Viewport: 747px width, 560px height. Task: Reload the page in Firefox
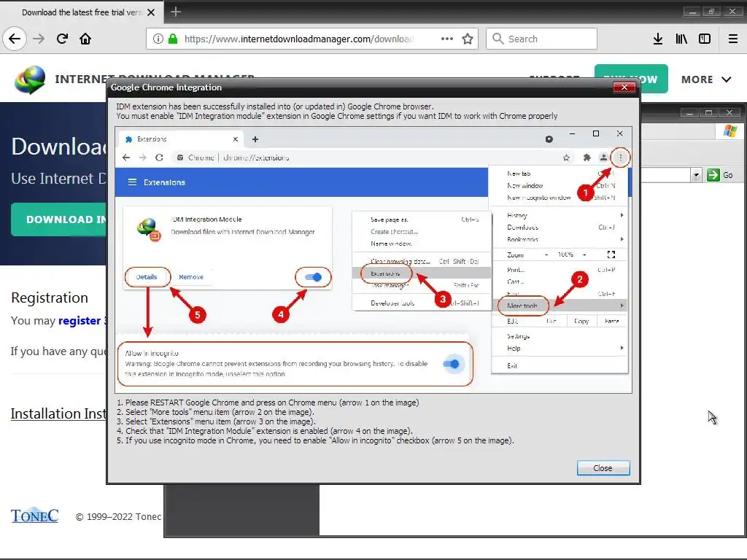62,39
